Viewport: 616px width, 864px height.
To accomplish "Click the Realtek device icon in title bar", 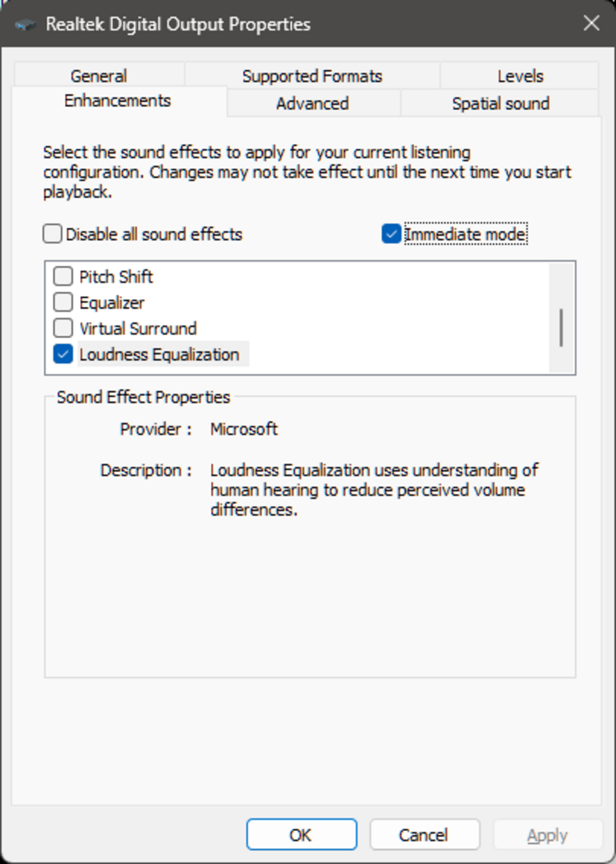I will (x=25, y=25).
